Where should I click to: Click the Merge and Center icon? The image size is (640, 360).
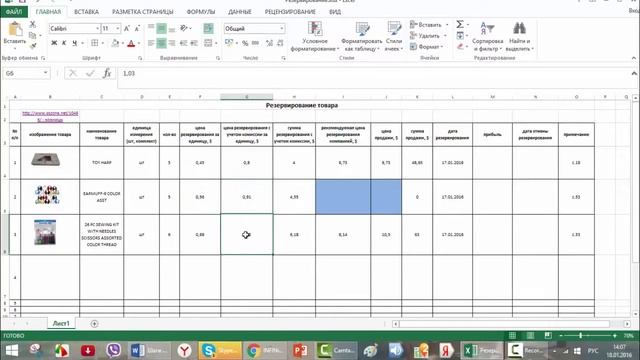(x=208, y=43)
